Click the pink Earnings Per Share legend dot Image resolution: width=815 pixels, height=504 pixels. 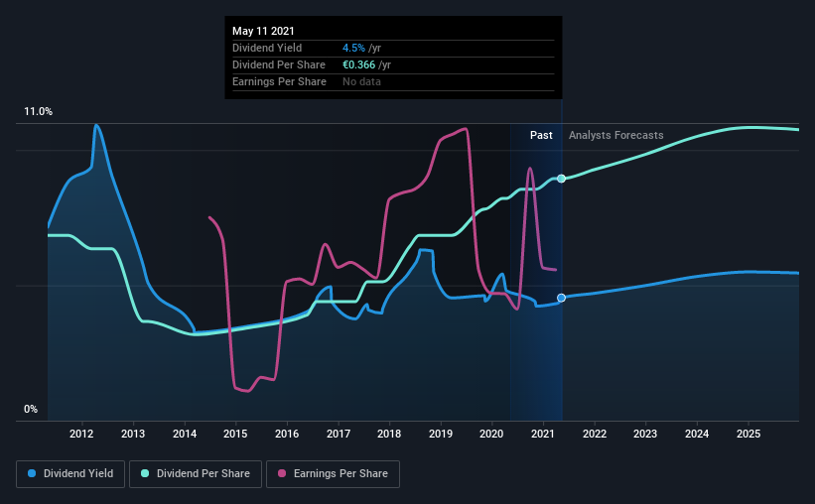click(x=282, y=473)
